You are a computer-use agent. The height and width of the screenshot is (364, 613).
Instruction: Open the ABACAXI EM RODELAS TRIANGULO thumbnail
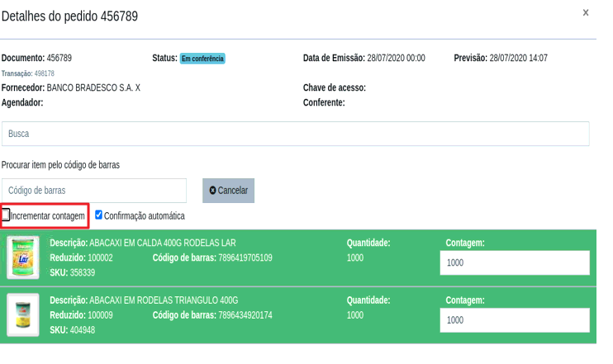coord(23,314)
